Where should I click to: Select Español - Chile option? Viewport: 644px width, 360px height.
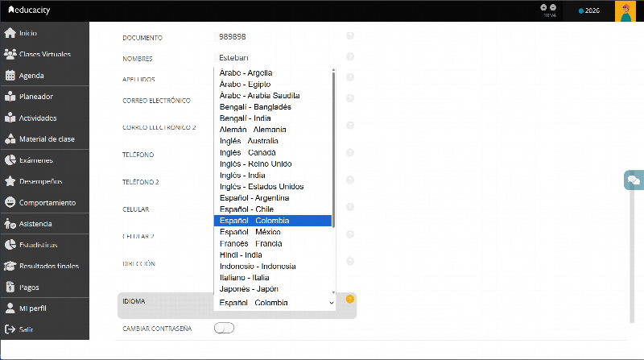pyautogui.click(x=273, y=209)
